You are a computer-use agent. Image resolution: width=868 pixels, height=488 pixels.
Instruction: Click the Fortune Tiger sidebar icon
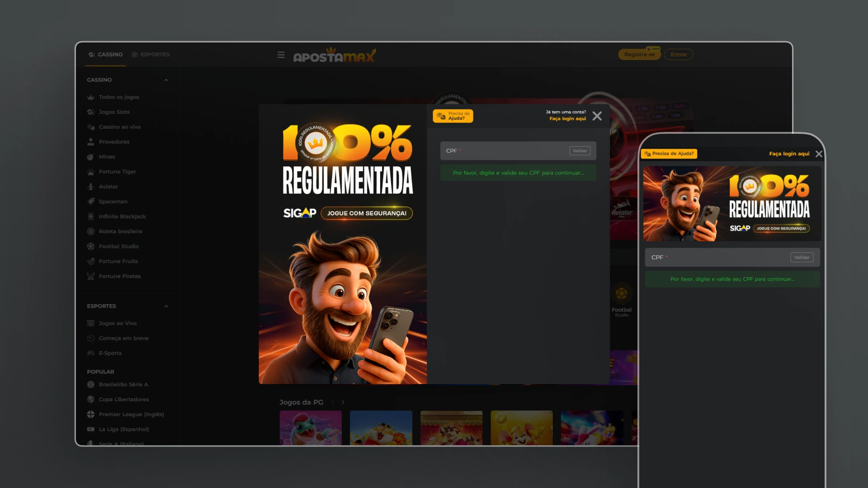pos(91,172)
